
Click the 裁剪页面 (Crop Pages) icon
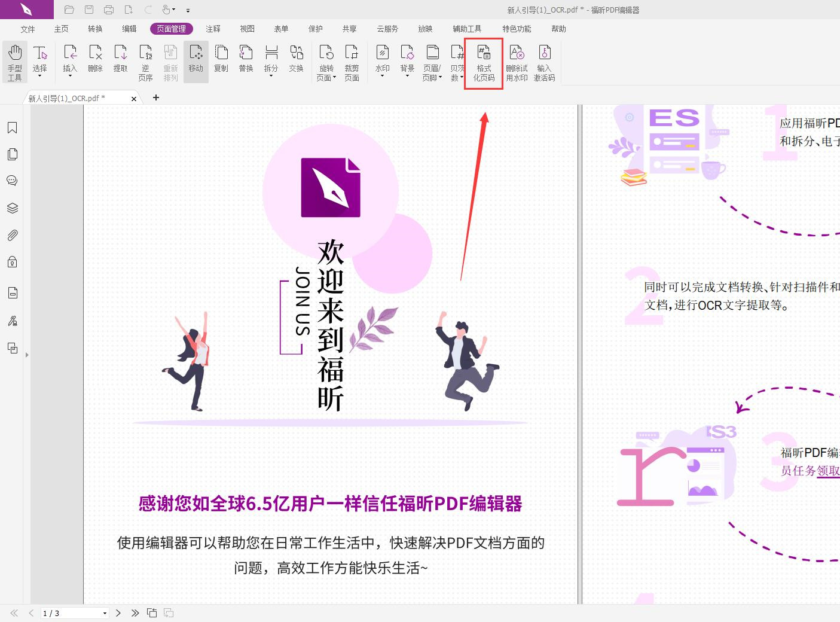click(x=352, y=62)
